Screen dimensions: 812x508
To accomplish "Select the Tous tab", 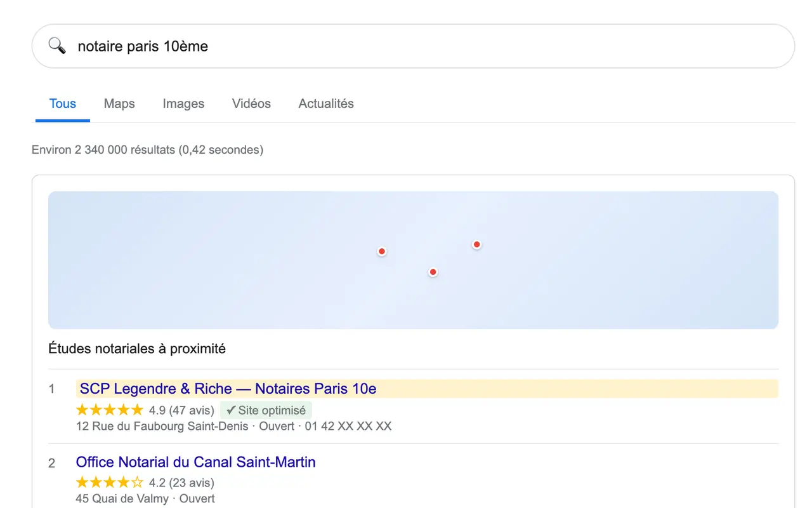I will pyautogui.click(x=63, y=104).
